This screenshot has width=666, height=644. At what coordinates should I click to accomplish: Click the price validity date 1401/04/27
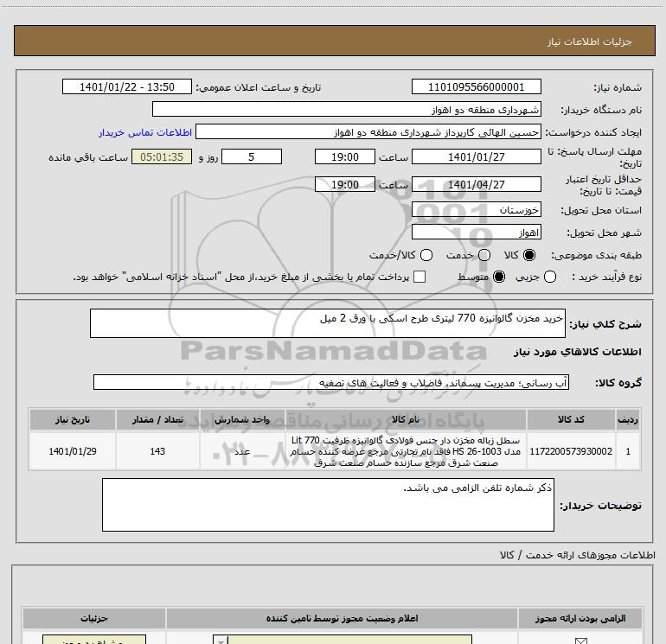pyautogui.click(x=476, y=184)
